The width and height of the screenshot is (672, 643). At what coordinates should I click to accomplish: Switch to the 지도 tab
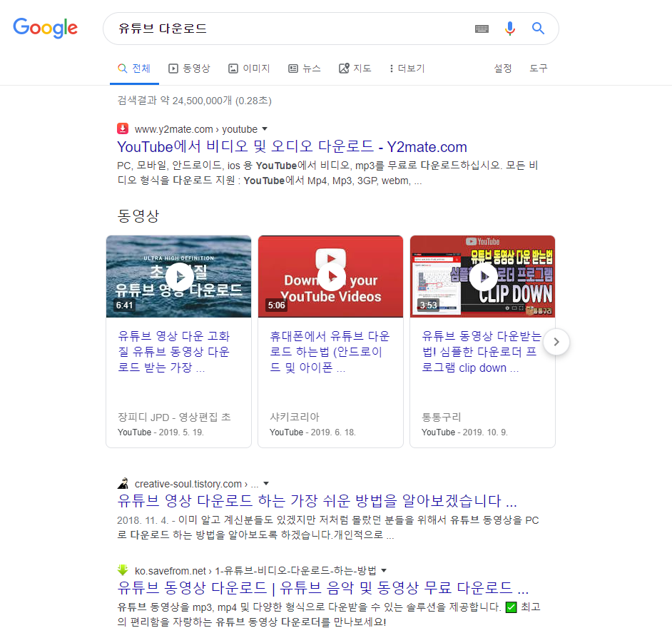coord(355,69)
